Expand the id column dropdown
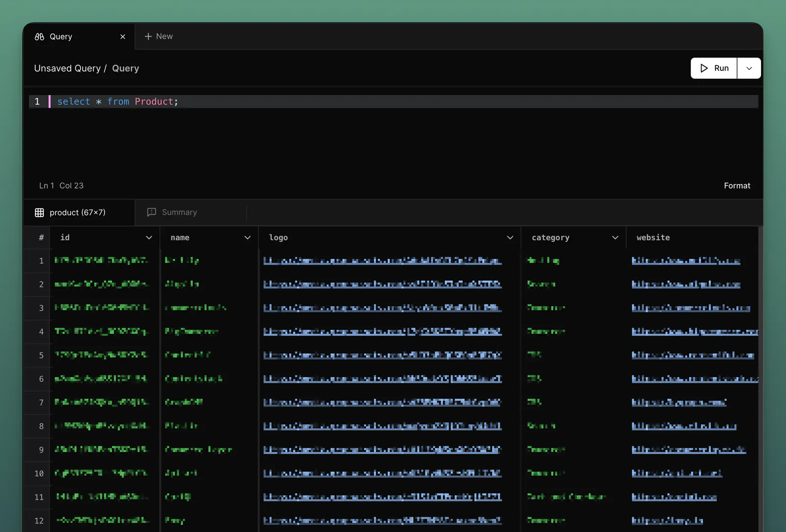The height and width of the screenshot is (532, 786). tap(149, 238)
